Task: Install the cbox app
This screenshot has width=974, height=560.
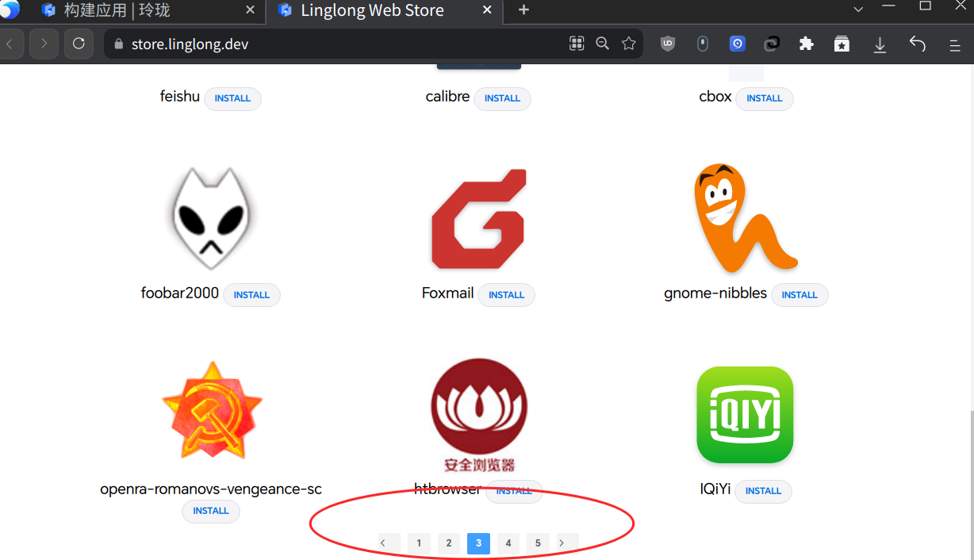Action: pyautogui.click(x=765, y=98)
